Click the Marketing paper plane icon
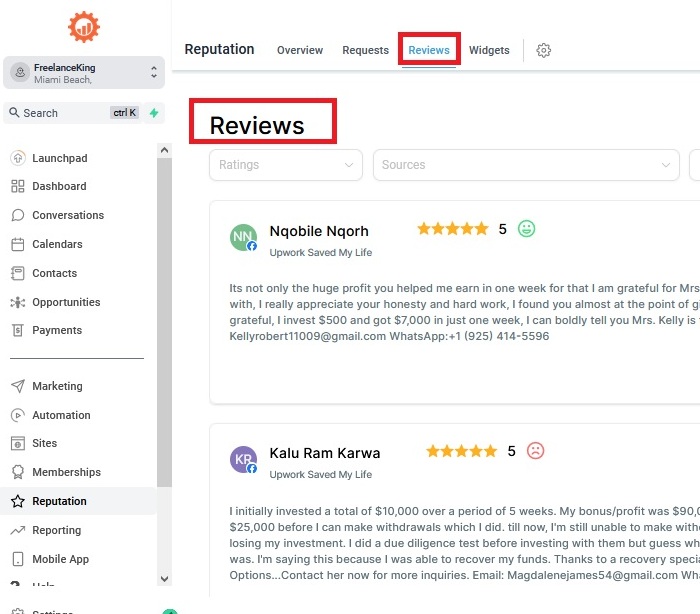This screenshot has height=614, width=700. (x=18, y=386)
